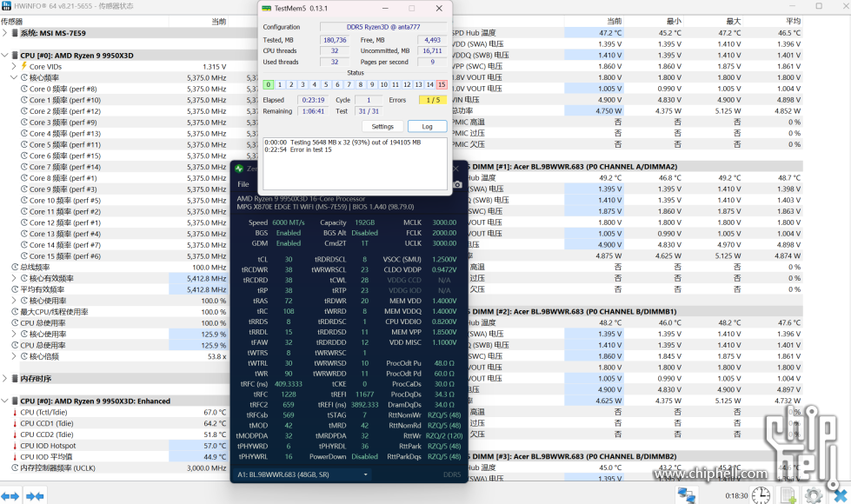Click the clock icon beside Core 0 频率
The height and width of the screenshot is (504, 851).
pos(24,89)
